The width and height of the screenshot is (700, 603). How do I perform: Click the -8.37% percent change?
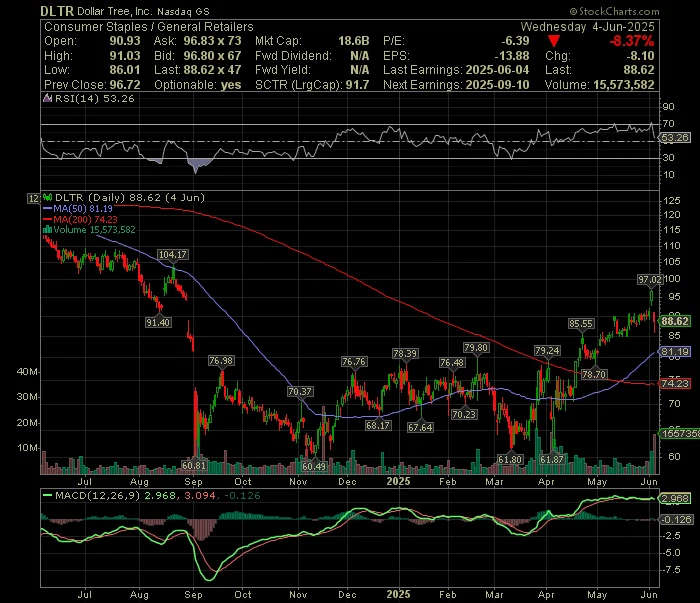[632, 41]
